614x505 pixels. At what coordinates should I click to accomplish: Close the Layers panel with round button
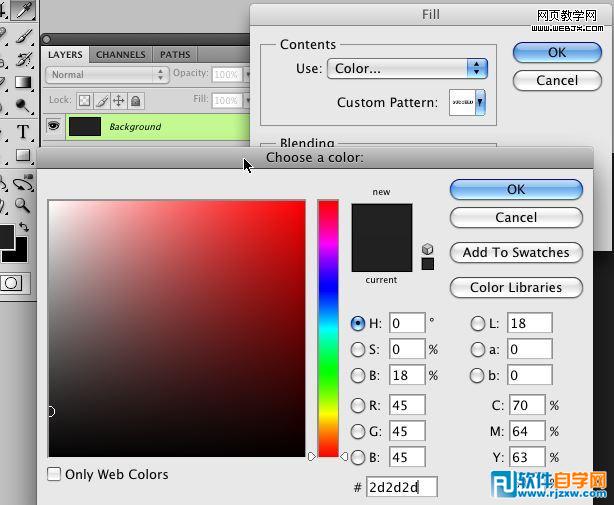coord(47,39)
